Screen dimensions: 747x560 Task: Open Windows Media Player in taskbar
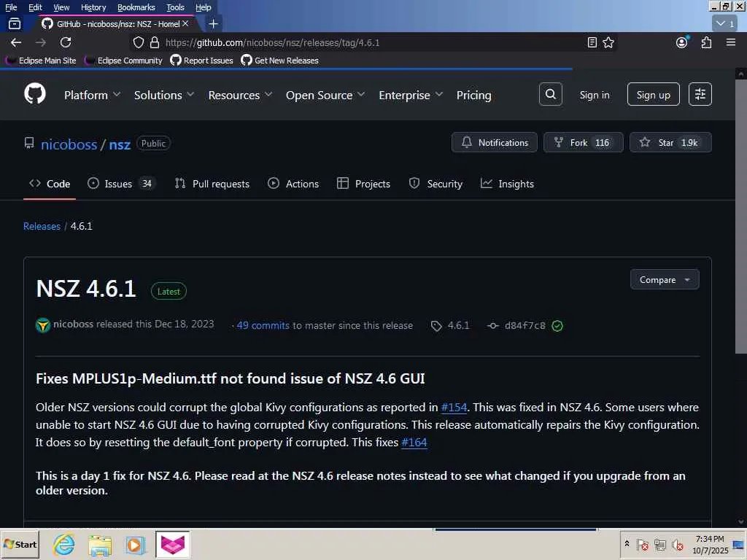point(135,544)
